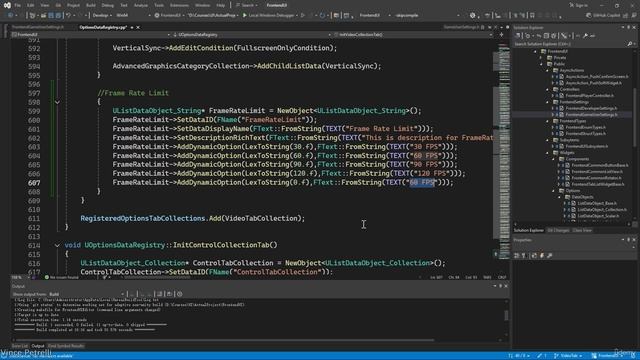Select the OptionsDataRegistry.cpp tab
The image size is (640, 360).
coord(103,27)
